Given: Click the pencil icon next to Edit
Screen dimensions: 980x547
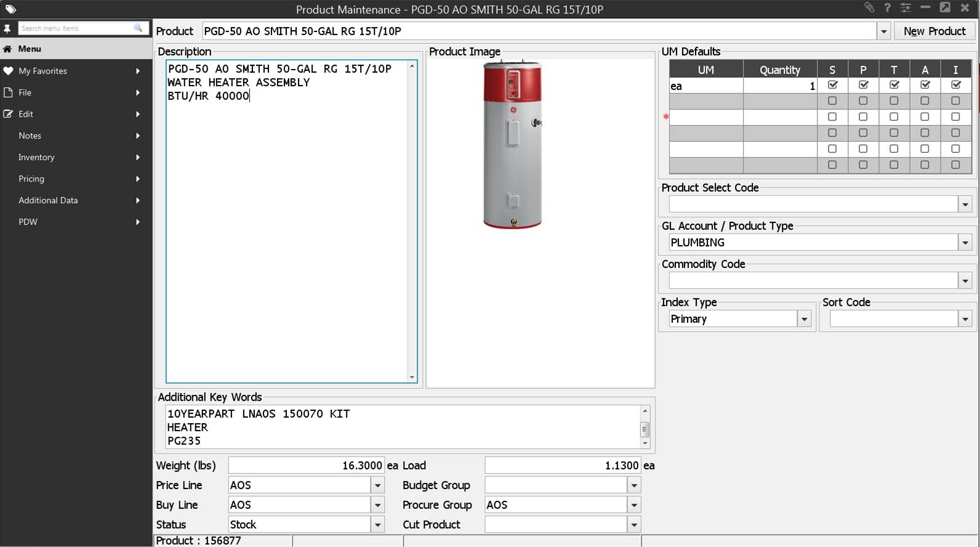Looking at the screenshot, I should tap(8, 114).
